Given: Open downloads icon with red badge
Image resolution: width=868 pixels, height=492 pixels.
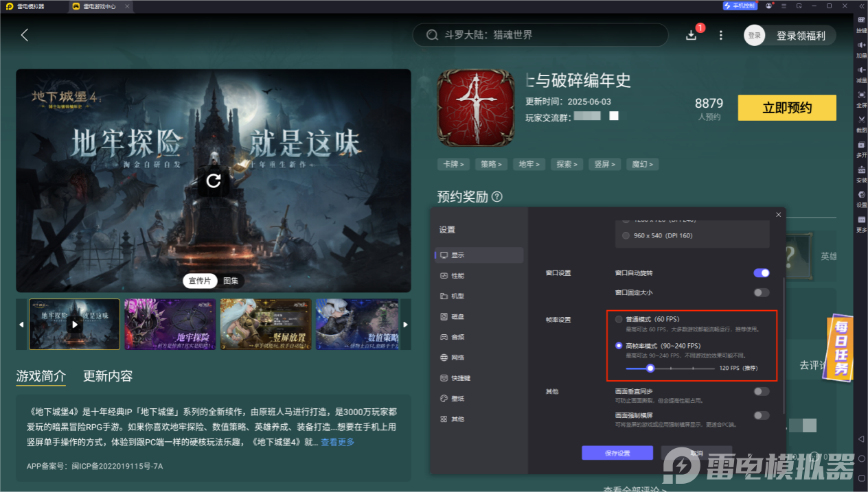Looking at the screenshot, I should pos(692,35).
